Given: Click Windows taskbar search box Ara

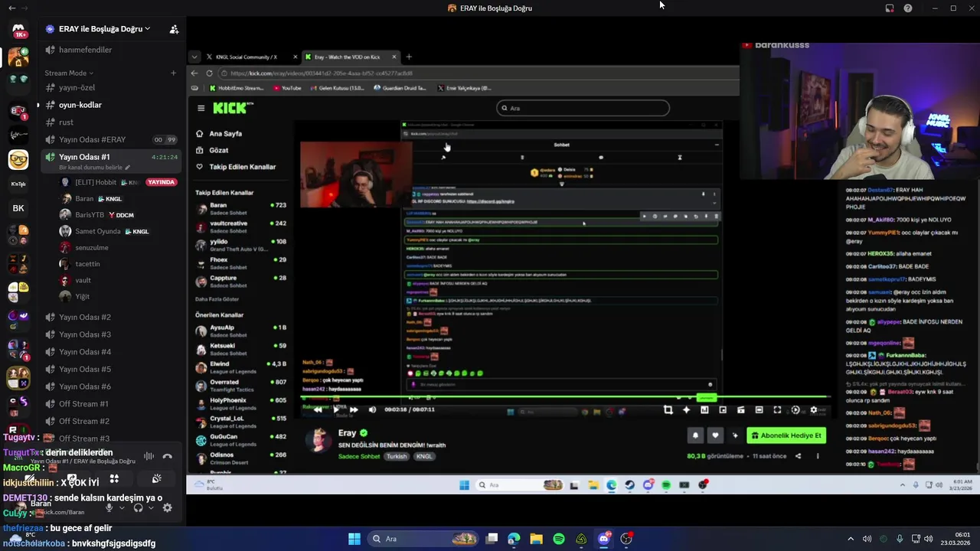Looking at the screenshot, I should [x=424, y=539].
